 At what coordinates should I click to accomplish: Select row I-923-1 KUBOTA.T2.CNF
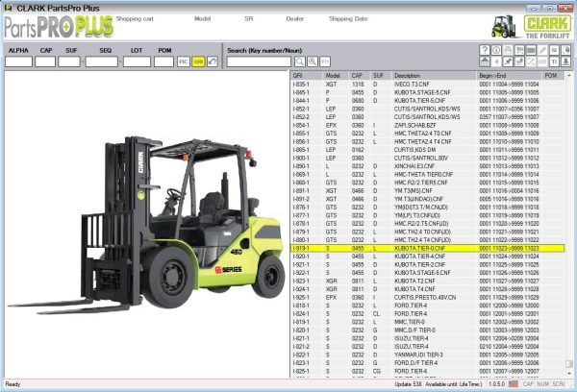point(428,281)
